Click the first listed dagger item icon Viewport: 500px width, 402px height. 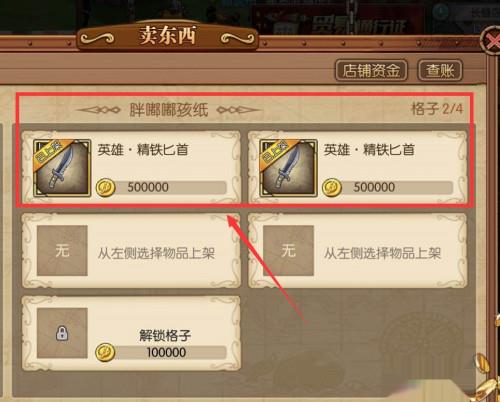pos(62,168)
